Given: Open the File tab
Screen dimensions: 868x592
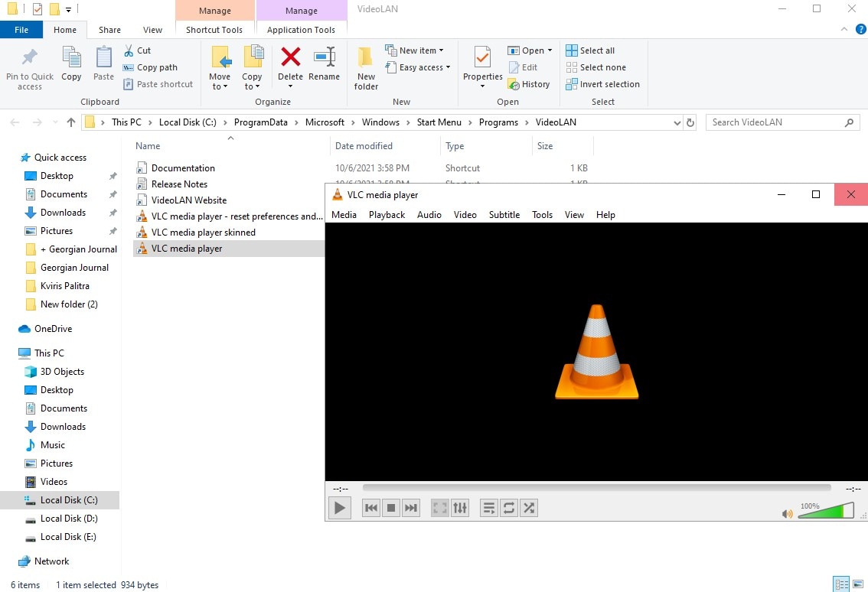Looking at the screenshot, I should pos(21,30).
